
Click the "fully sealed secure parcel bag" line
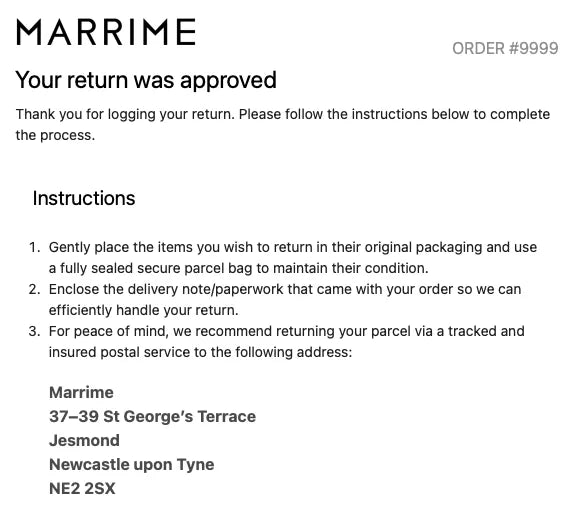[238, 268]
